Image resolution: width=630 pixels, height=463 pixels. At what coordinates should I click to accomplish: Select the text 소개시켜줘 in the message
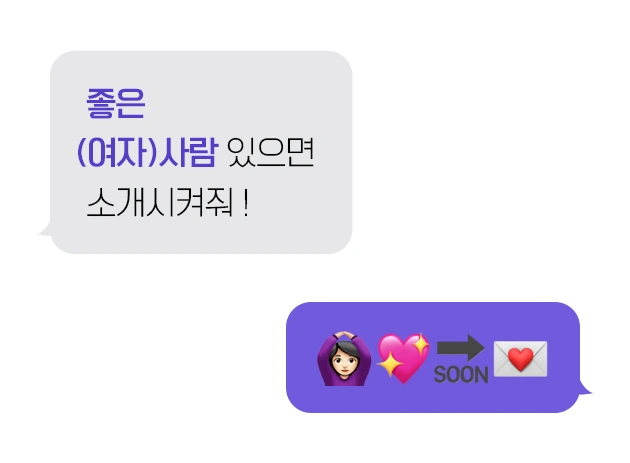tap(160, 203)
